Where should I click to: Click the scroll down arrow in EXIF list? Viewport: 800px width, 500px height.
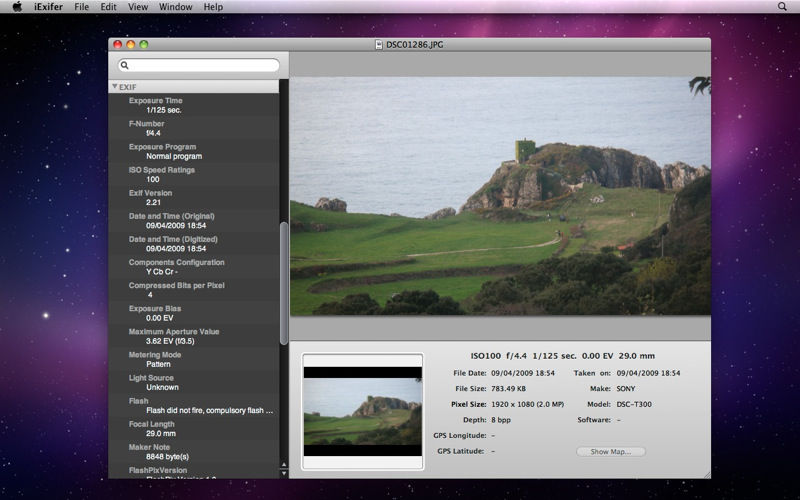(284, 472)
